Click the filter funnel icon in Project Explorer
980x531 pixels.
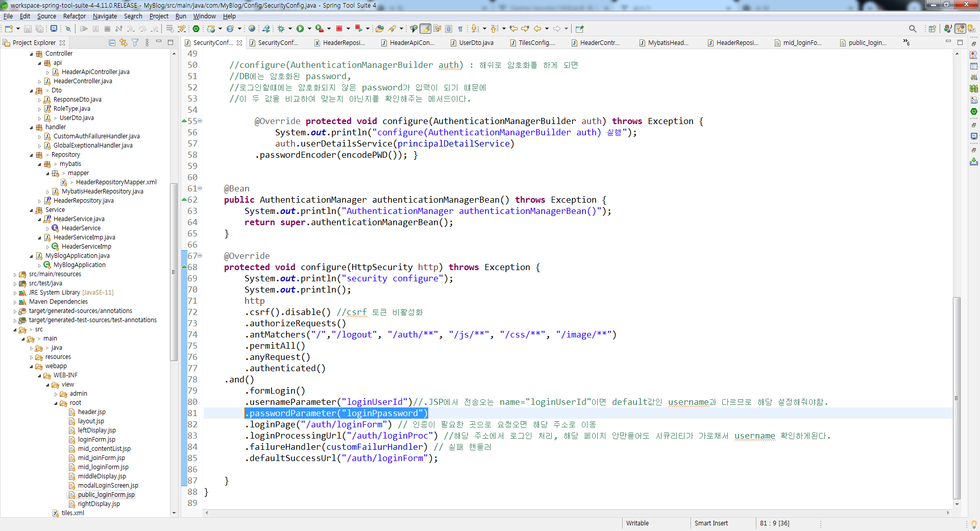135,43
